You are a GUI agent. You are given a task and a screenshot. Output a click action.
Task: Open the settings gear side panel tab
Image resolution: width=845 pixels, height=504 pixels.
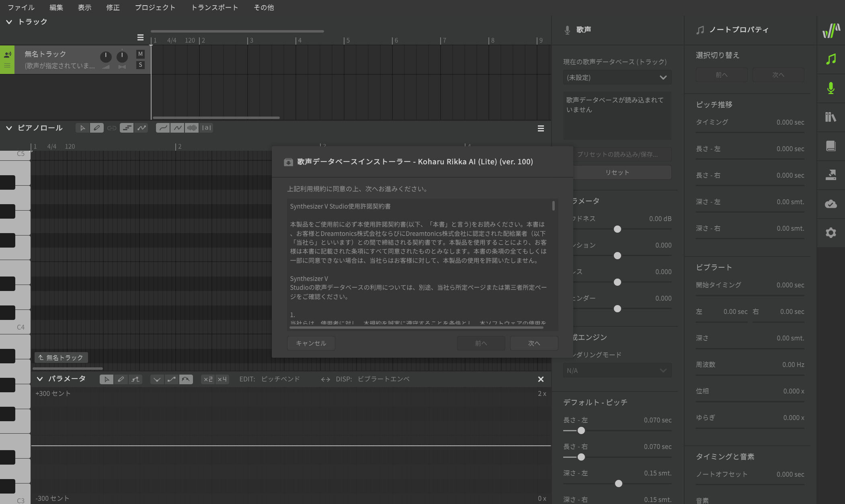[x=831, y=233]
